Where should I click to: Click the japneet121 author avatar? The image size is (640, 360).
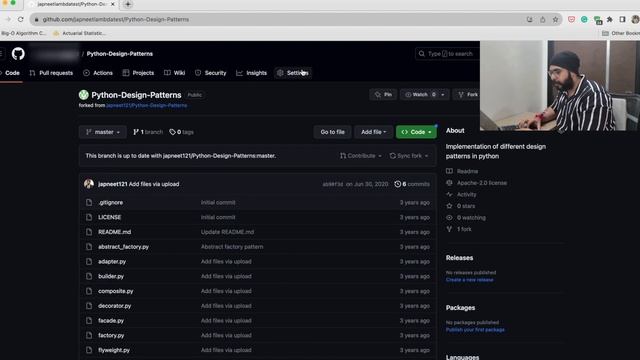89,184
